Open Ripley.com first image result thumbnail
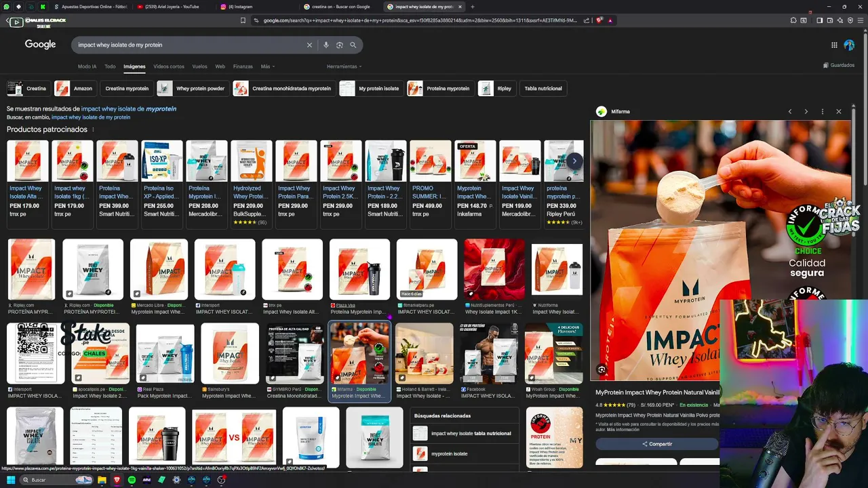The image size is (868, 488). 31,269
